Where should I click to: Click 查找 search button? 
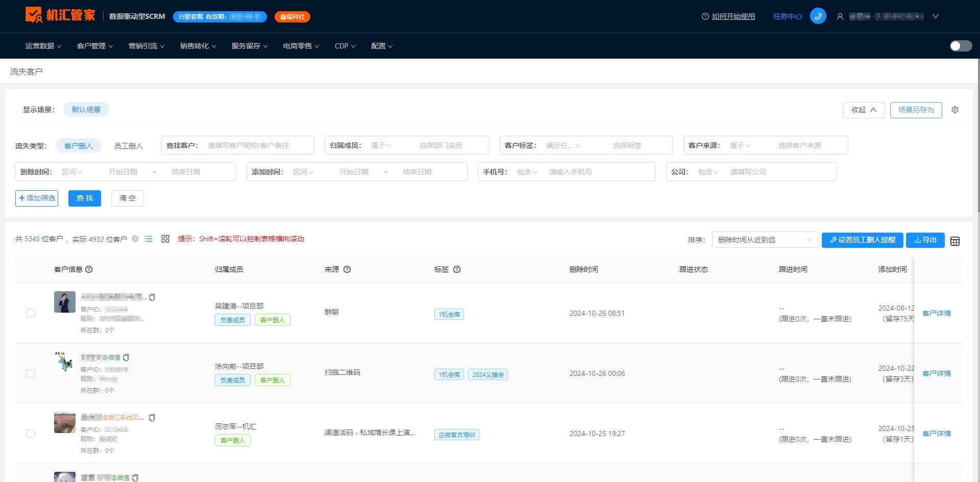[85, 198]
